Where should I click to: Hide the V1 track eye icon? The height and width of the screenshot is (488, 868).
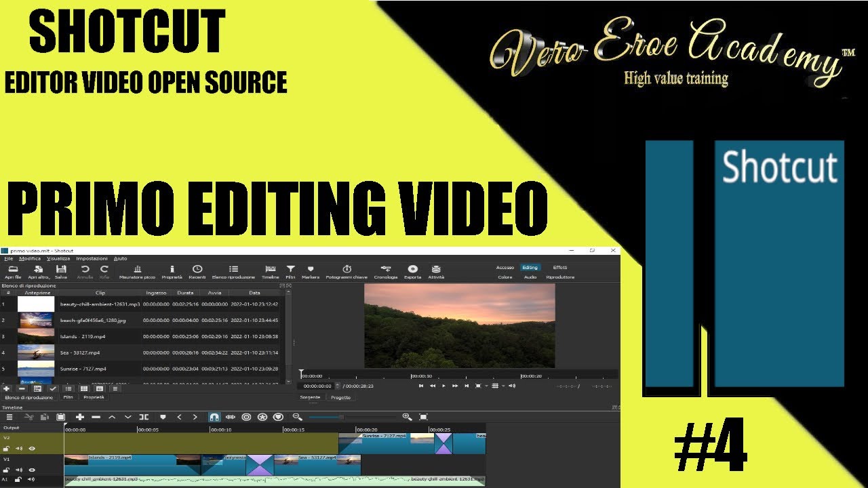click(32, 470)
